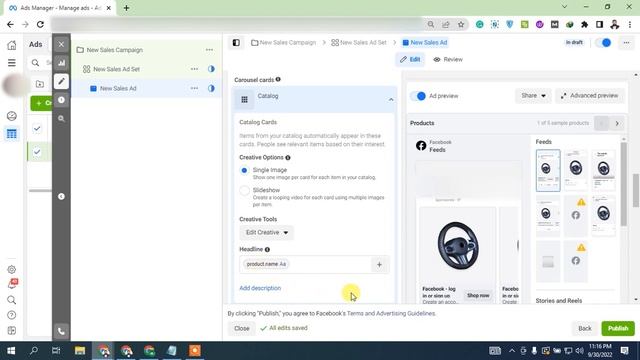Collapse the Catalog card section chevron
640x360 pixels.
(x=391, y=100)
